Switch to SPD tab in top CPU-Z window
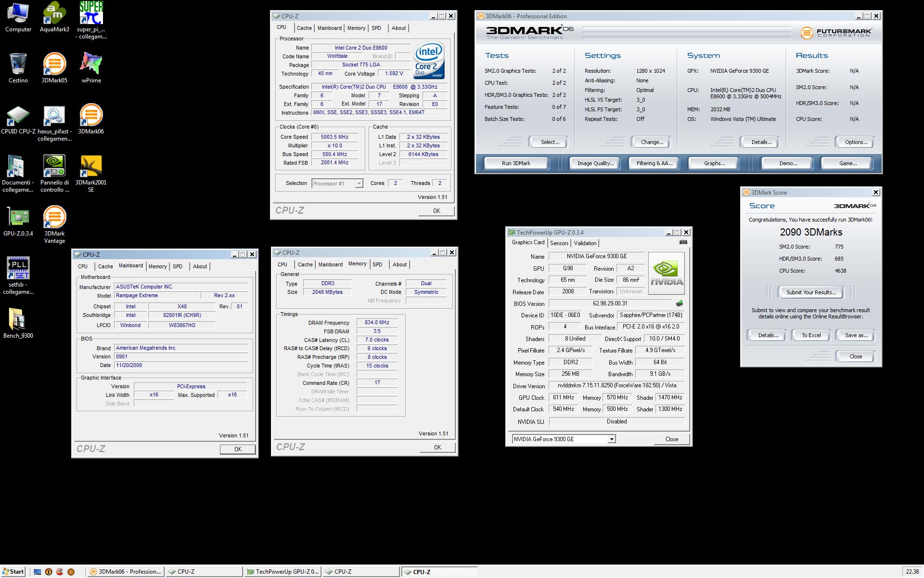The height and width of the screenshot is (578, 924). 376,28
